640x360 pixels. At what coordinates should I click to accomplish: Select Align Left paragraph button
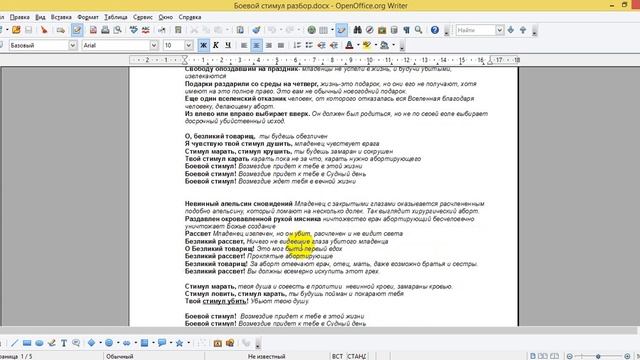pos(244,45)
